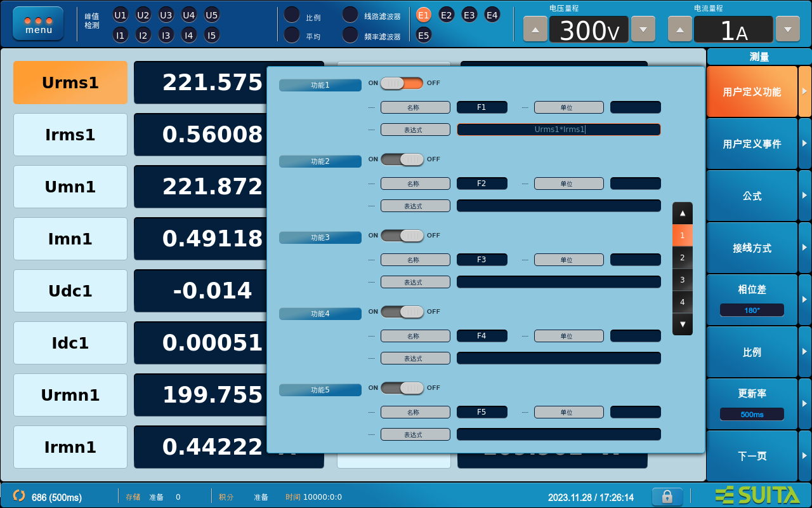Toggle U1 peak detection indicator
The width and height of the screenshot is (812, 508).
tap(121, 15)
